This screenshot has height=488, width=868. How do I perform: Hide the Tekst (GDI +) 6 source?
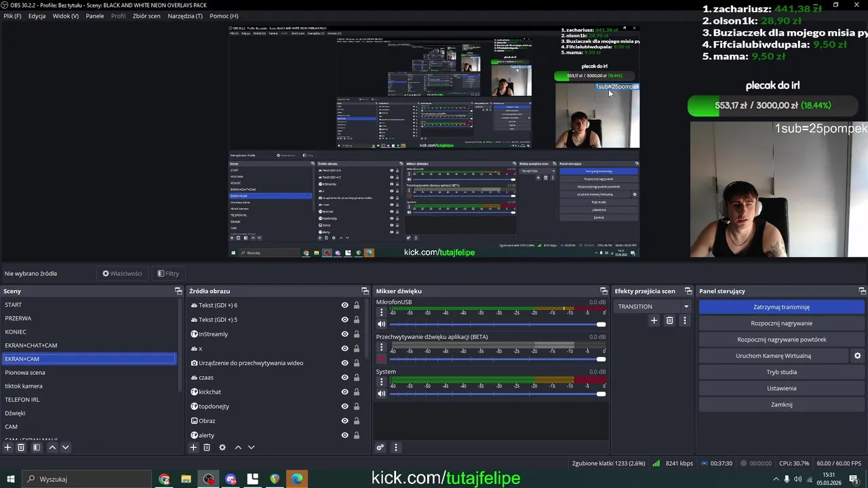[344, 306]
